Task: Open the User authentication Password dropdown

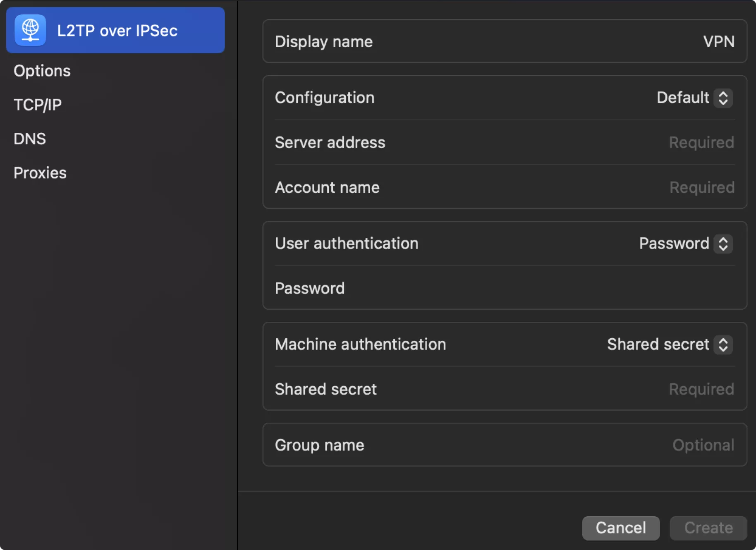Action: click(675, 244)
